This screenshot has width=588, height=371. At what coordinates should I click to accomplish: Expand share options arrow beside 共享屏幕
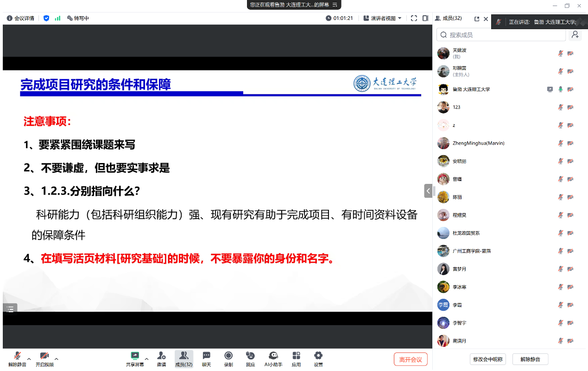[x=147, y=358]
